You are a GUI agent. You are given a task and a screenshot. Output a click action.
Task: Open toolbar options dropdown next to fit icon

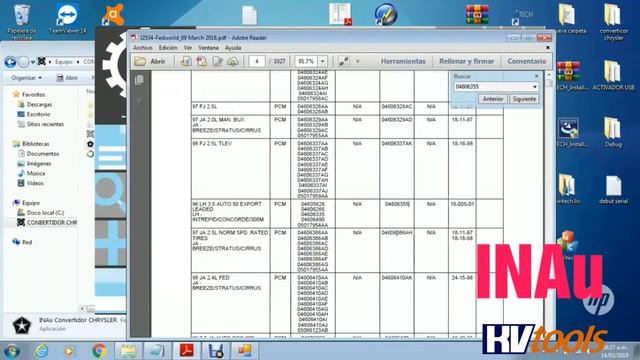tap(358, 61)
